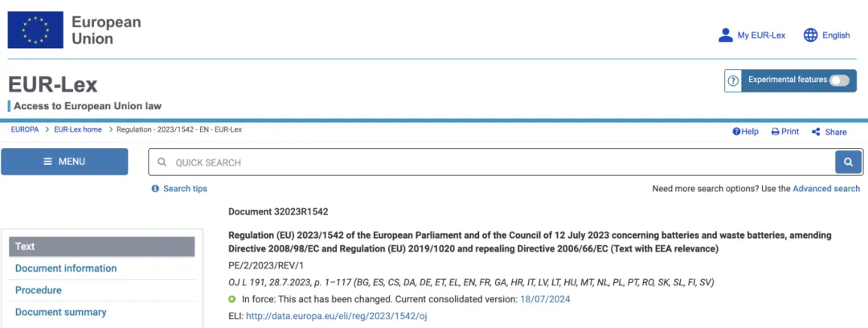Select the globe language icon

point(810,35)
